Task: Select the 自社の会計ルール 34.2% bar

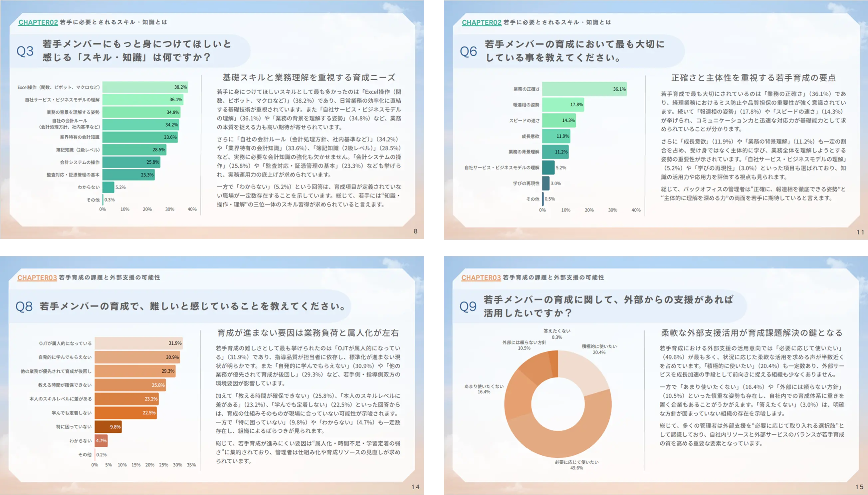Action: tap(140, 125)
